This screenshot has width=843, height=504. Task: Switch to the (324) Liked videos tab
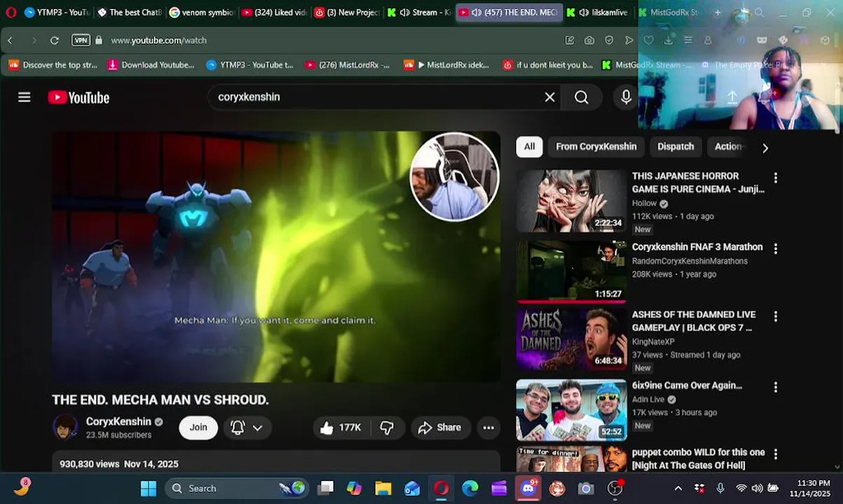click(x=274, y=12)
